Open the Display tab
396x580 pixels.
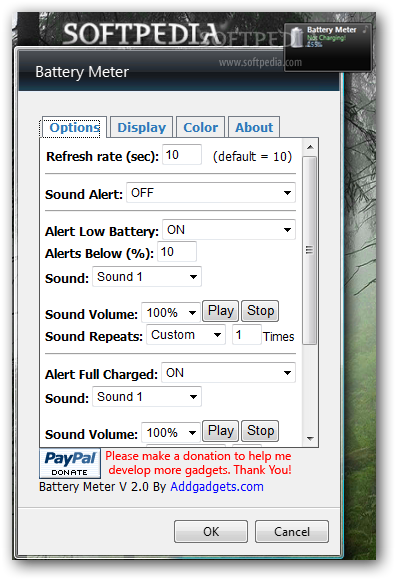tap(141, 128)
